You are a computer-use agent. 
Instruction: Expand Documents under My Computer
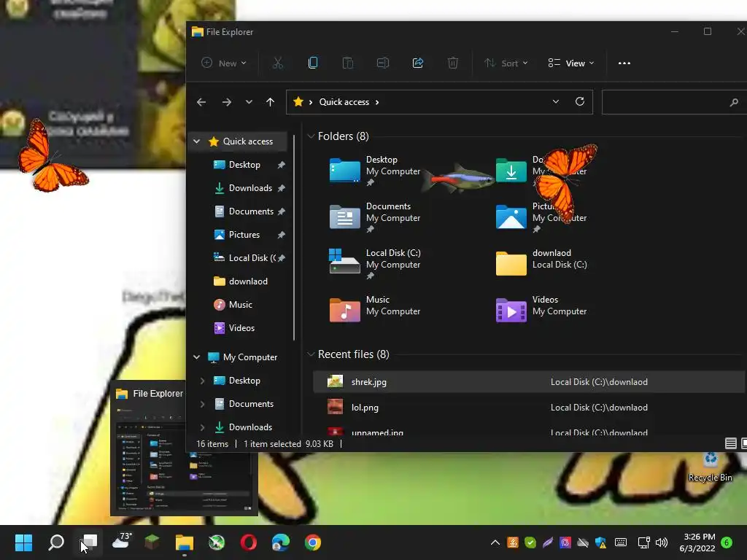tap(202, 404)
